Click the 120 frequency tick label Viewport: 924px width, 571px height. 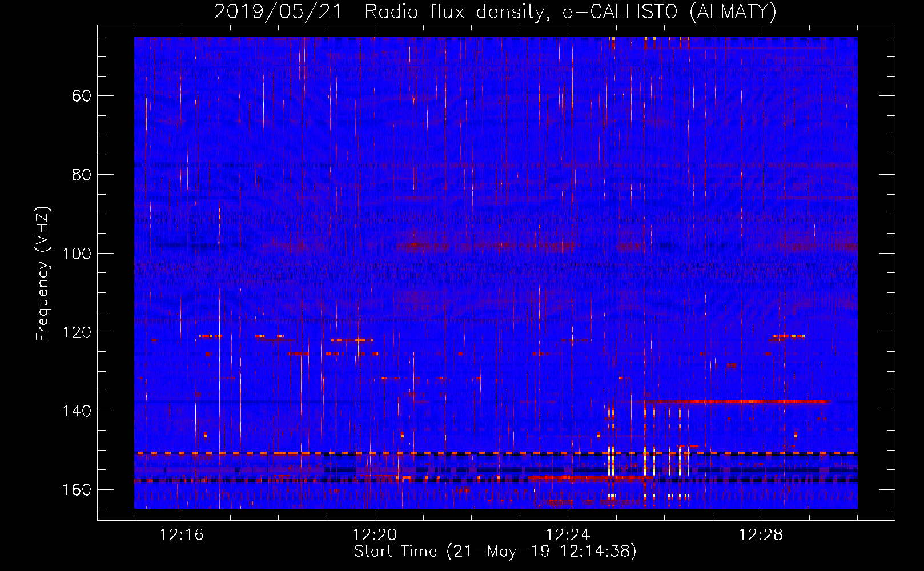pyautogui.click(x=77, y=332)
